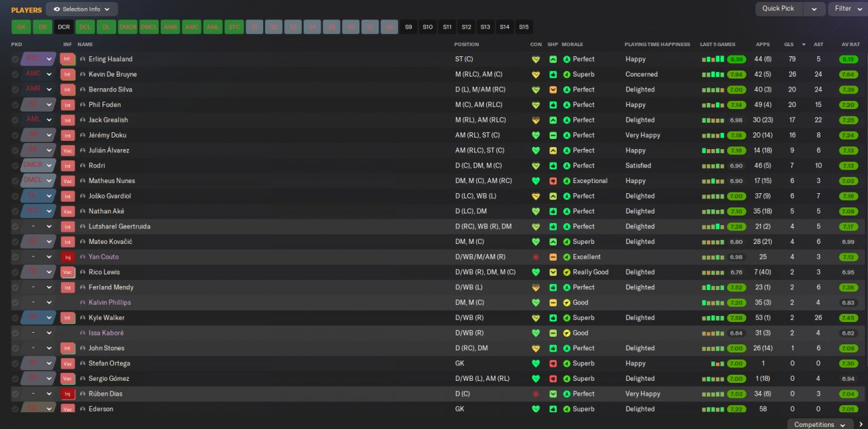Click the condition heart icon for Jack Grealish

(x=536, y=120)
